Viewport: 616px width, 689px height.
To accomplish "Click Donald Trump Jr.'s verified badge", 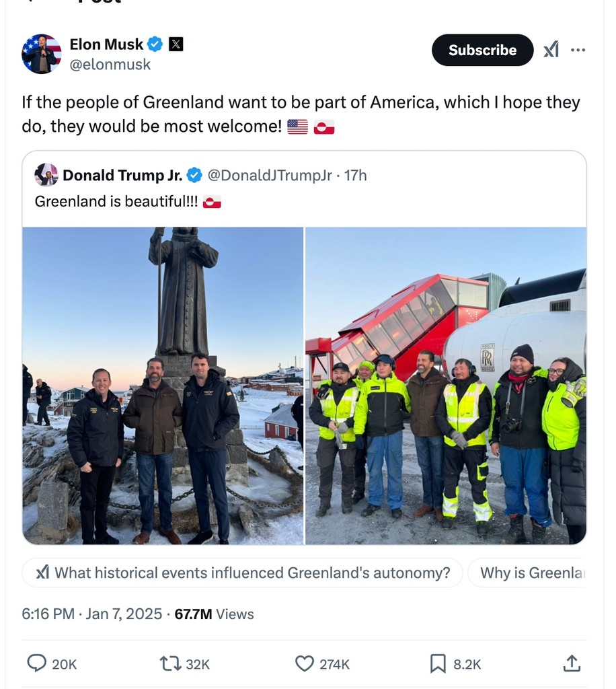I will point(194,176).
